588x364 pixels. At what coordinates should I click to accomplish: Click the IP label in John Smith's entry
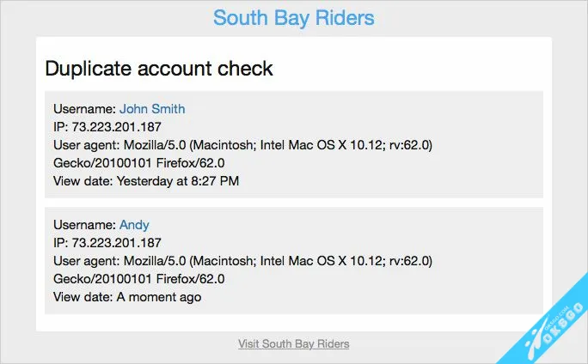point(60,127)
